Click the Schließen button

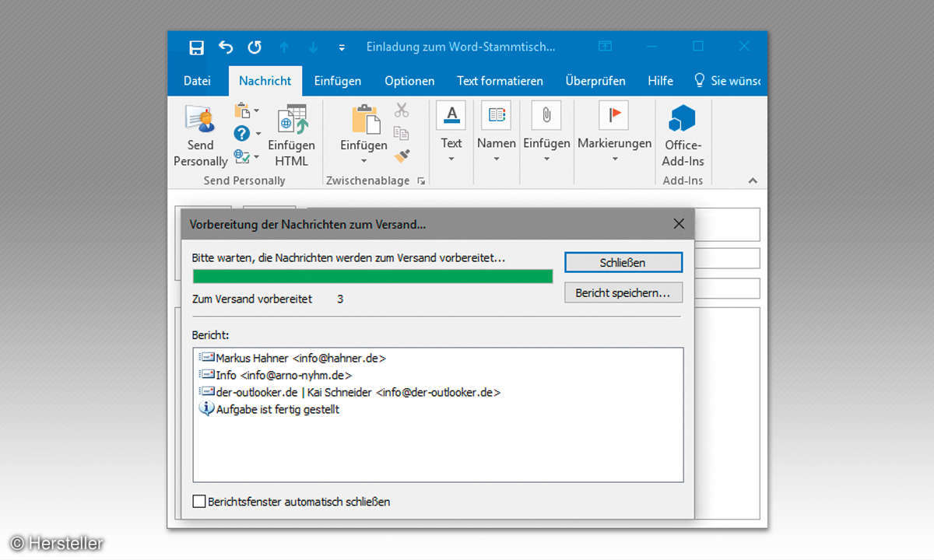623,263
